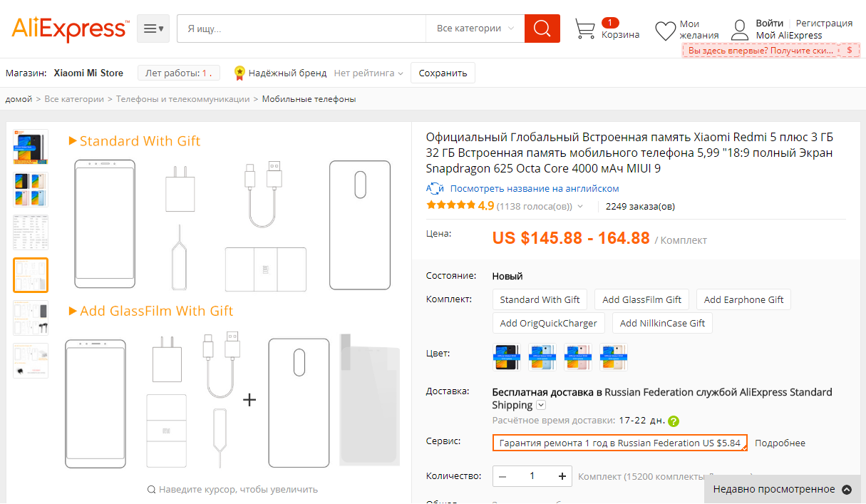Viewport: 866px width, 504px height.
Task: Expand the 'Нет рейтинга' store rating dropdown
Action: [368, 73]
